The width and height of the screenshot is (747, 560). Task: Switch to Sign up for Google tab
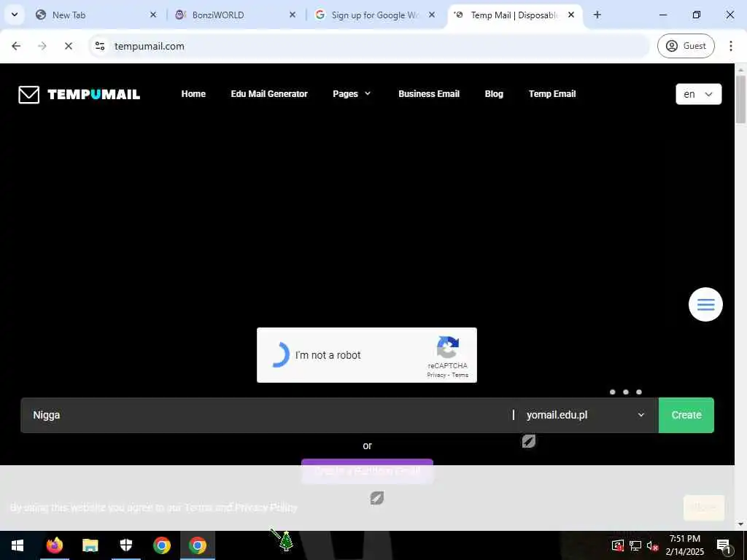pos(374,15)
